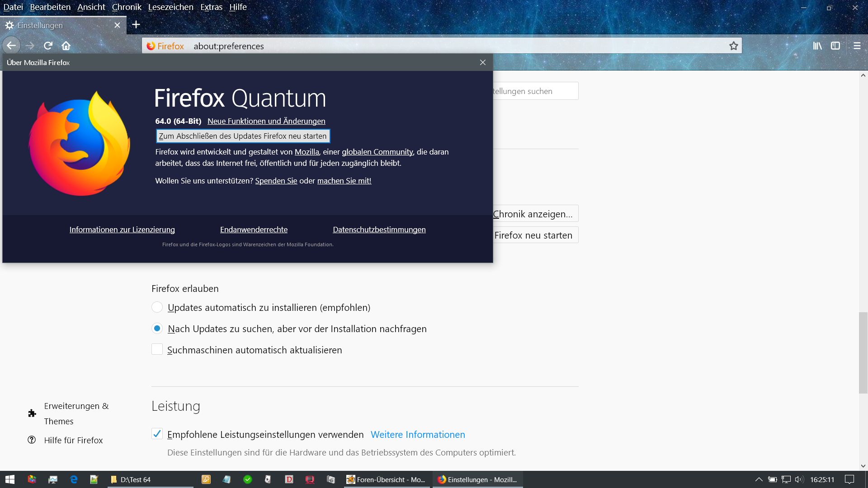Click the browser back arrow button
The width and height of the screenshot is (868, 488).
click(11, 46)
